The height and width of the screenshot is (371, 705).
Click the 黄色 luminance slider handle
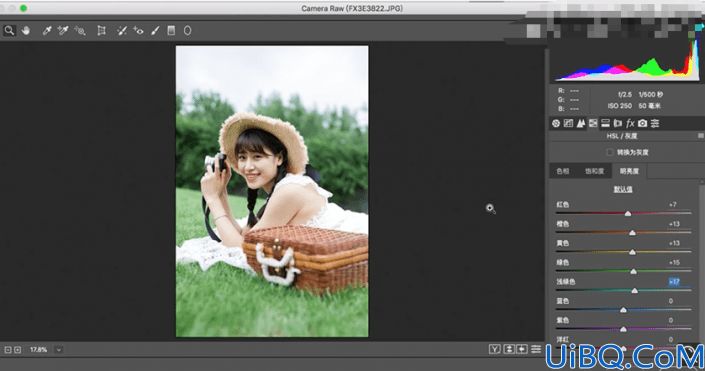pyautogui.click(x=632, y=252)
